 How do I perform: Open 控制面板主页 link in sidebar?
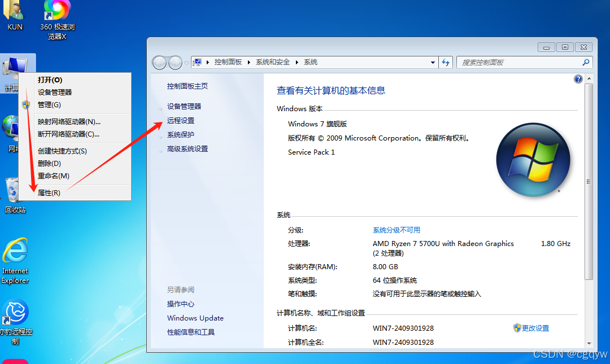tap(188, 86)
